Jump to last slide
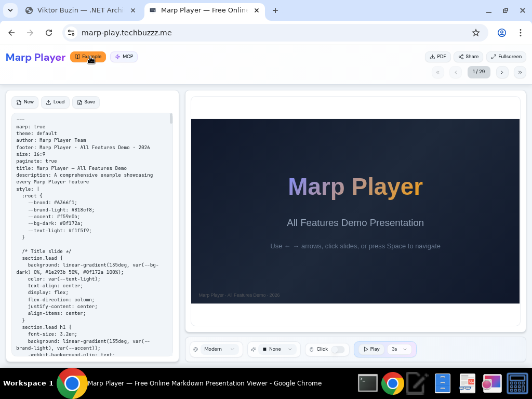This screenshot has height=399, width=532. (520, 72)
